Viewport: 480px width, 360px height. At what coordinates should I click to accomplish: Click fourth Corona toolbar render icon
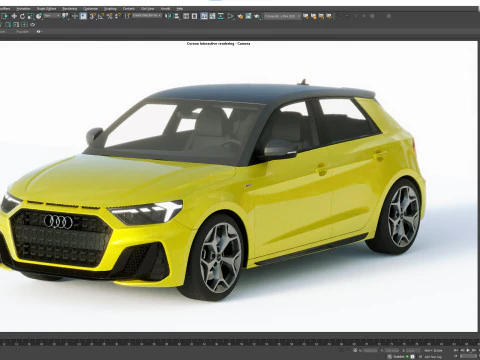(x=329, y=16)
